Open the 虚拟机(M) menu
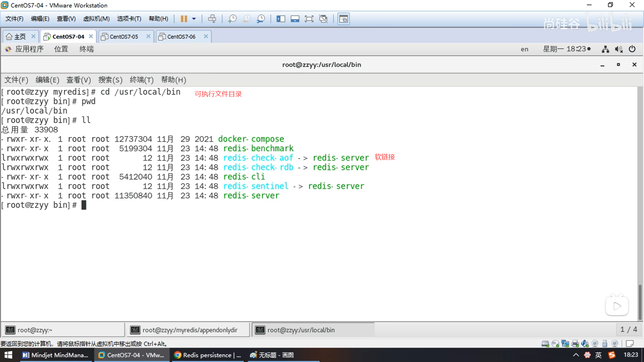 96,19
